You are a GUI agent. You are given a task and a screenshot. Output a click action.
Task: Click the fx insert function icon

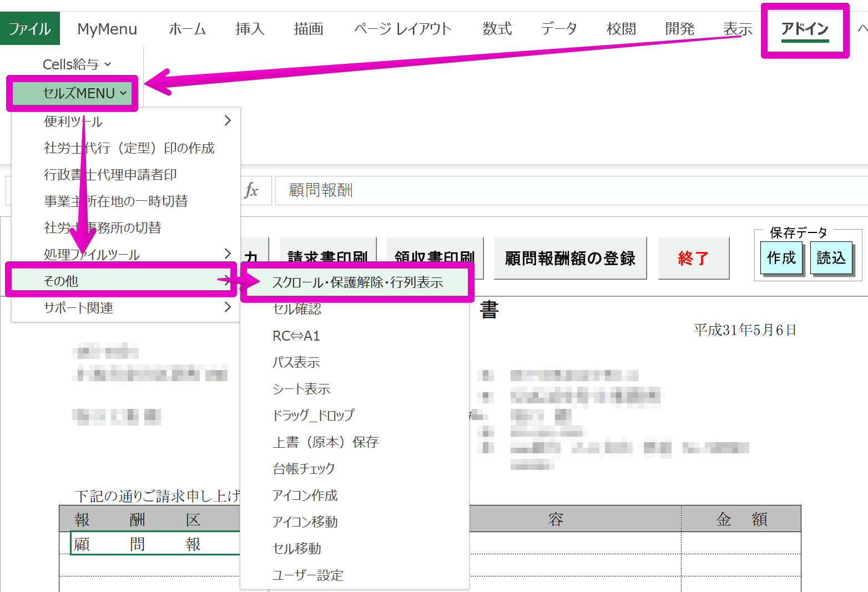pyautogui.click(x=251, y=190)
